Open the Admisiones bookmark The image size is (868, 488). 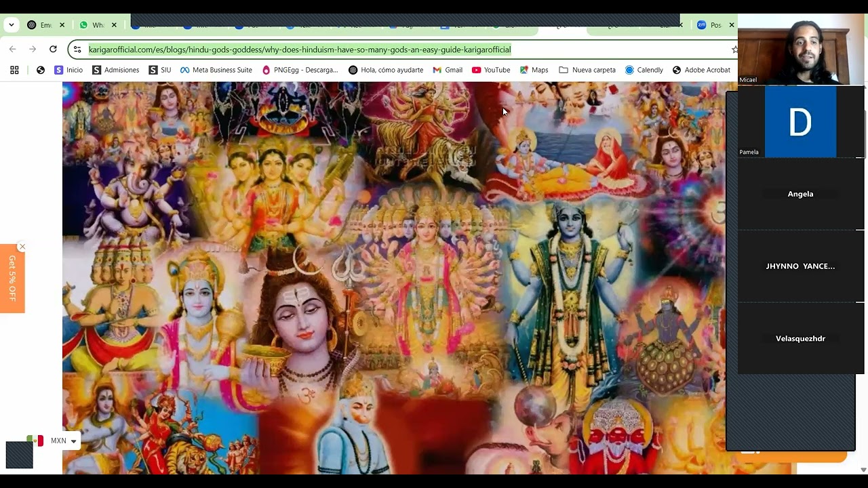pyautogui.click(x=116, y=70)
